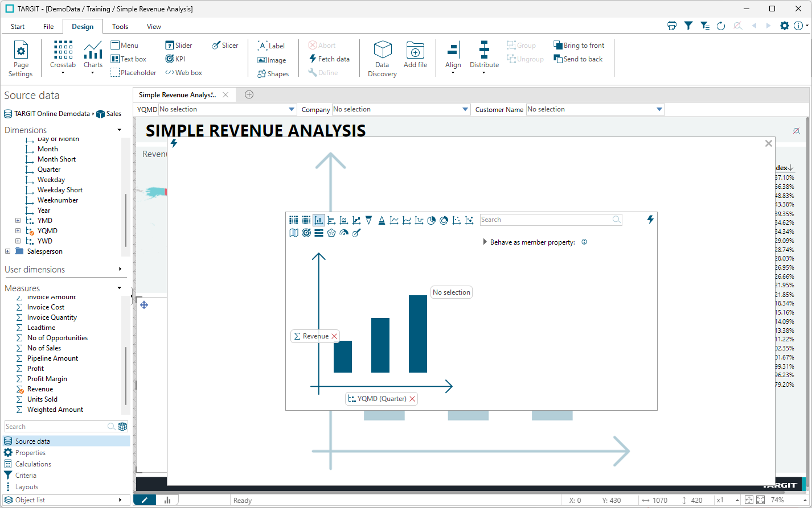Select the Weekday dimension

tap(51, 180)
